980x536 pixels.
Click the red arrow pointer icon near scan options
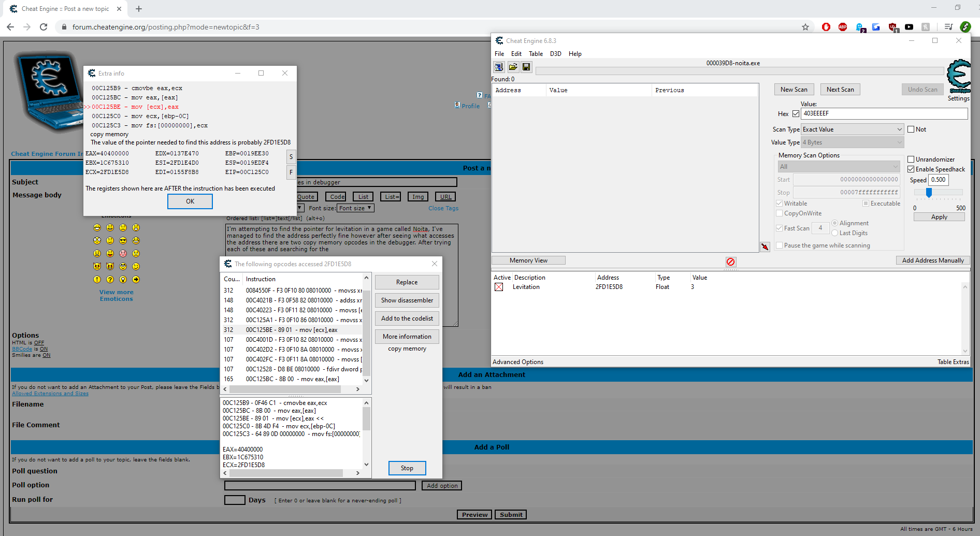click(x=765, y=247)
